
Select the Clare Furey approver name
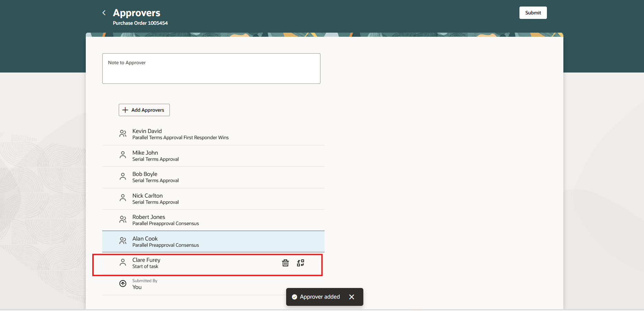click(147, 260)
